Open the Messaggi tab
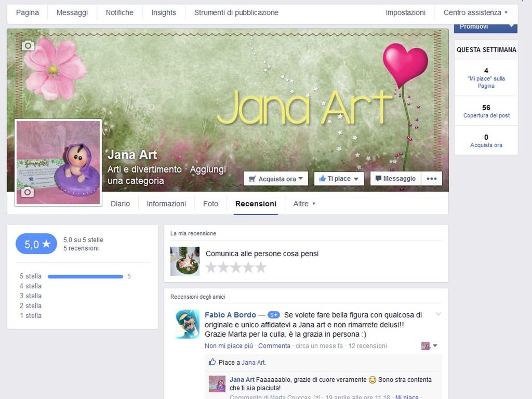Image resolution: width=532 pixels, height=399 pixels. [x=72, y=12]
